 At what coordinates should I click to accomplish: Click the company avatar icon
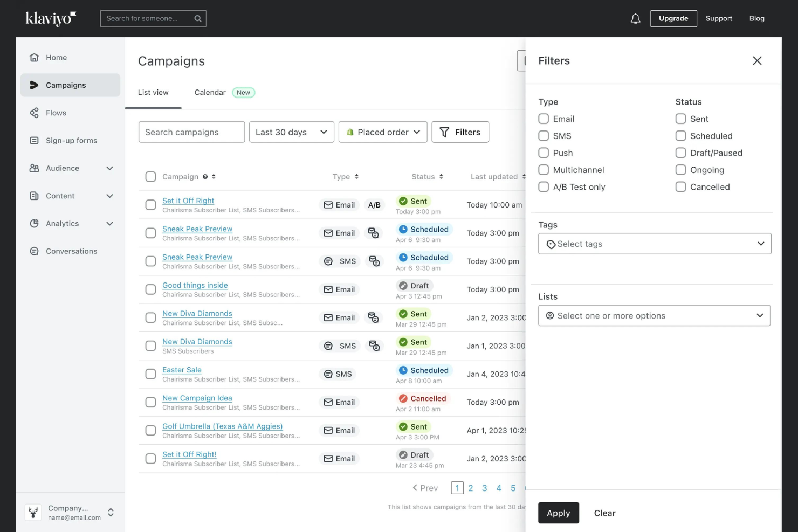[33, 512]
